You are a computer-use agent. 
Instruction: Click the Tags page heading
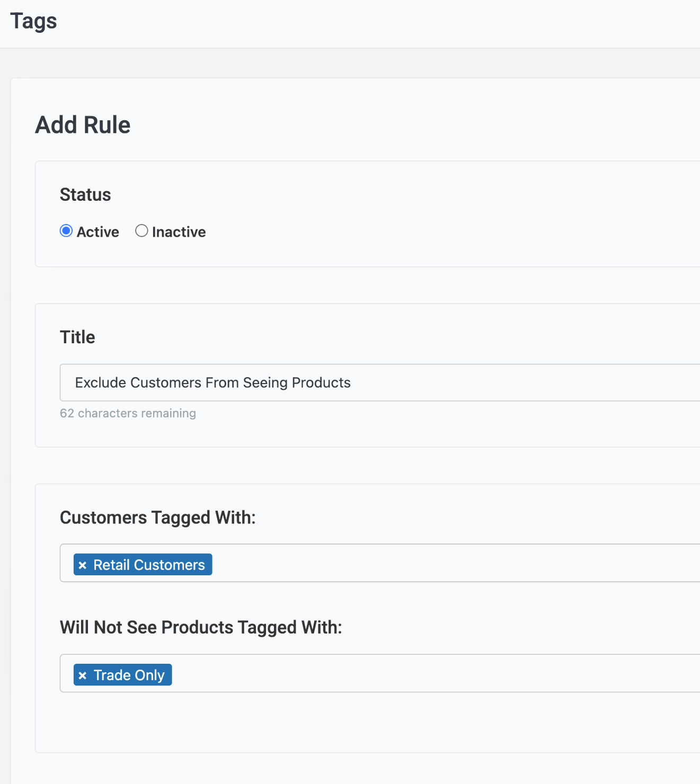(x=33, y=21)
